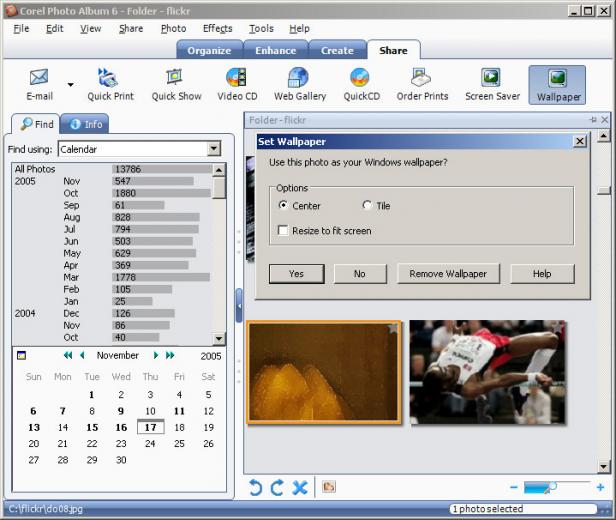Open the File menu

(x=21, y=29)
